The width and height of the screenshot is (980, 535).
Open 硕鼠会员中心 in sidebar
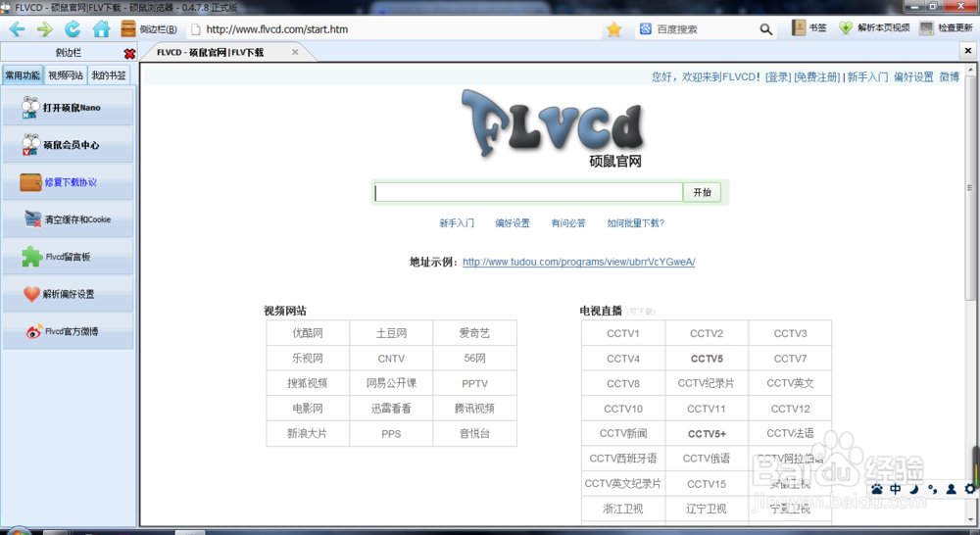click(x=68, y=144)
